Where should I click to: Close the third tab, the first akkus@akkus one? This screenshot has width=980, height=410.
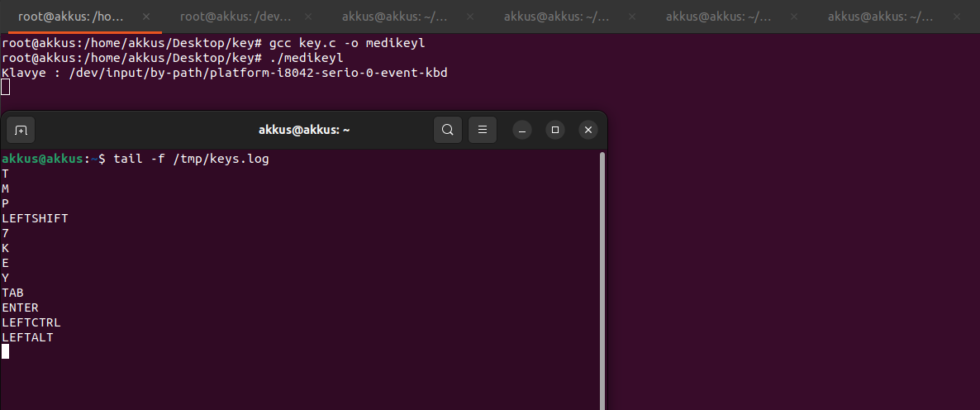(470, 16)
